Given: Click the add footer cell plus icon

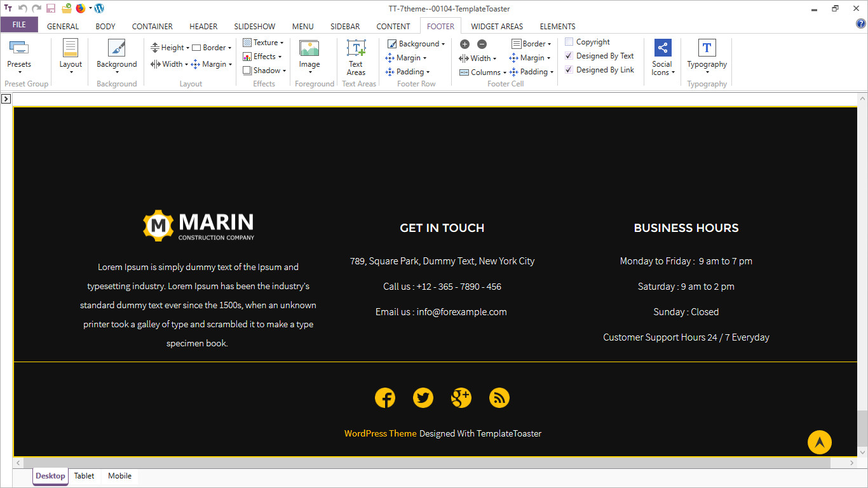Looking at the screenshot, I should (x=465, y=44).
